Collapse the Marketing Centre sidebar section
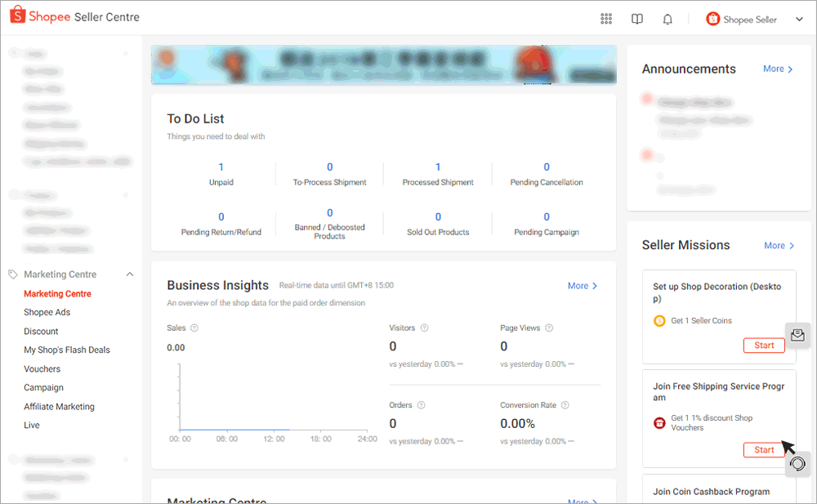817x504 pixels. click(x=129, y=274)
